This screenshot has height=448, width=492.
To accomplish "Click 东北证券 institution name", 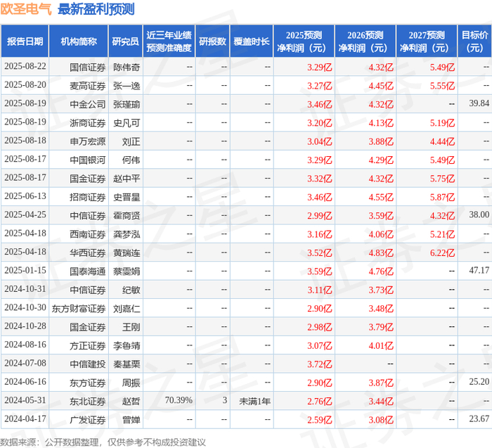I will [88, 401].
